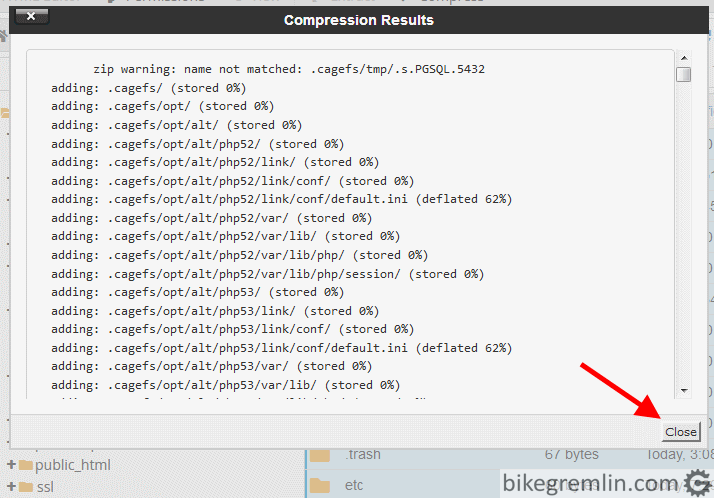
Task: Click the X icon in the dialog header
Action: 31,17
